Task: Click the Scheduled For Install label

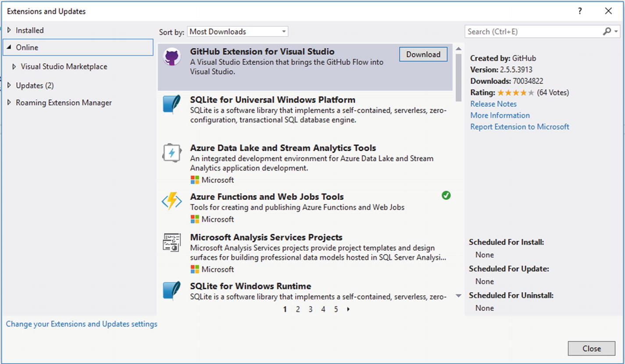Action: (x=506, y=242)
